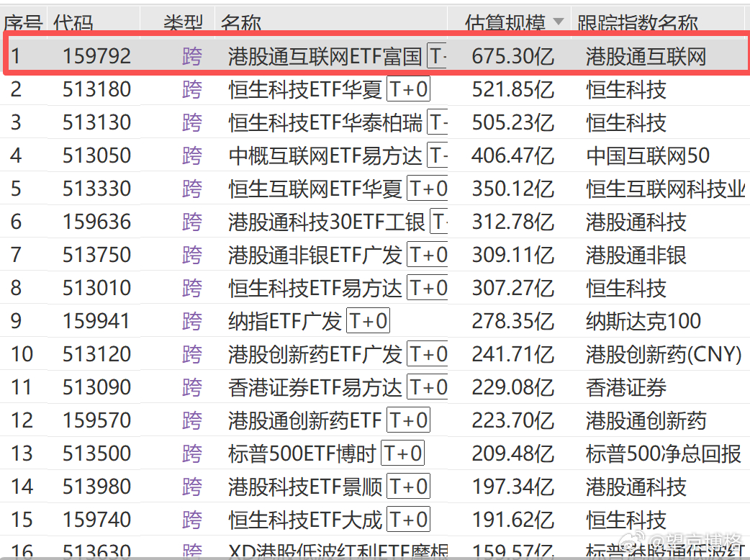Click the 名称 column header
The width and height of the screenshot is (750, 560).
coord(240,21)
